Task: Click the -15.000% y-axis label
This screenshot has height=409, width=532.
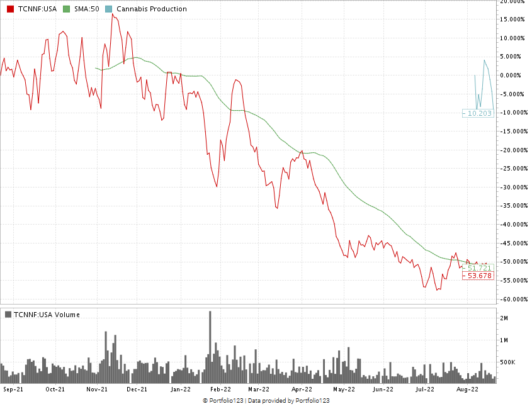Action: pos(514,132)
